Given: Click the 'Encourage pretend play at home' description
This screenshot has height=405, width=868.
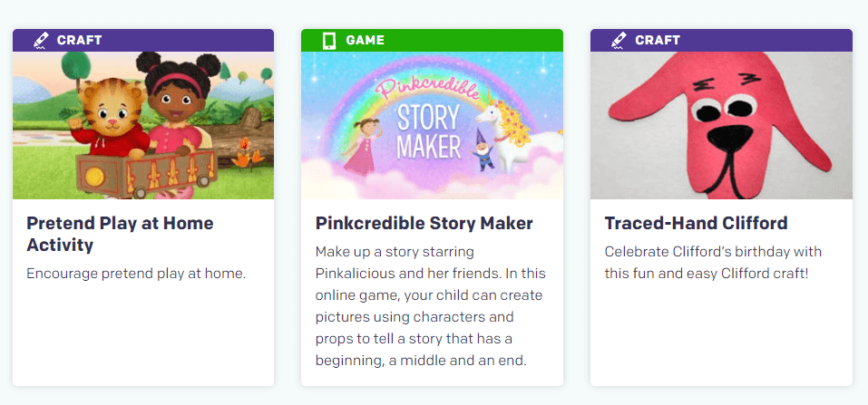Looking at the screenshot, I should point(136,274).
